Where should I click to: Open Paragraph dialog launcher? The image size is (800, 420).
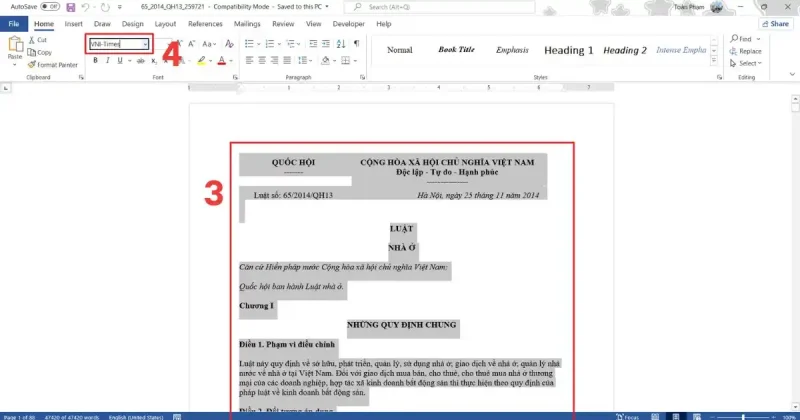point(362,78)
